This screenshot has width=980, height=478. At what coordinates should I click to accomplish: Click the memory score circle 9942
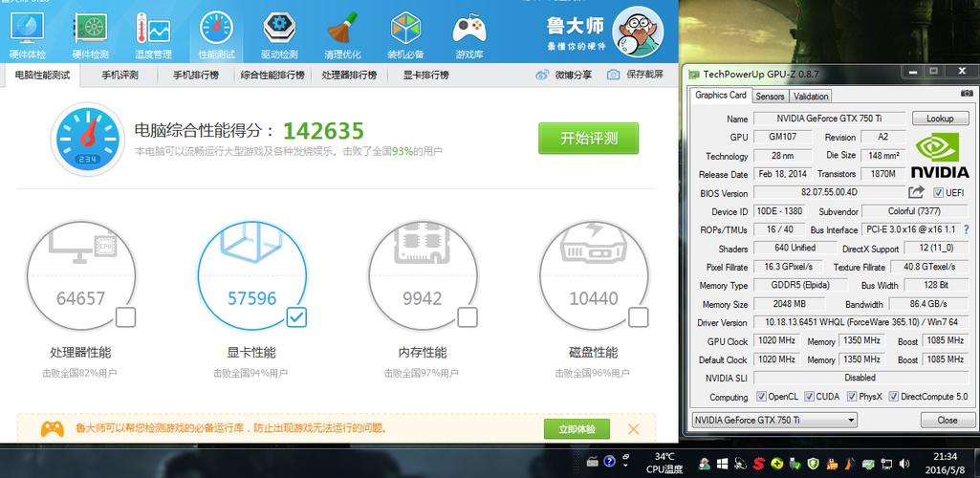[423, 275]
